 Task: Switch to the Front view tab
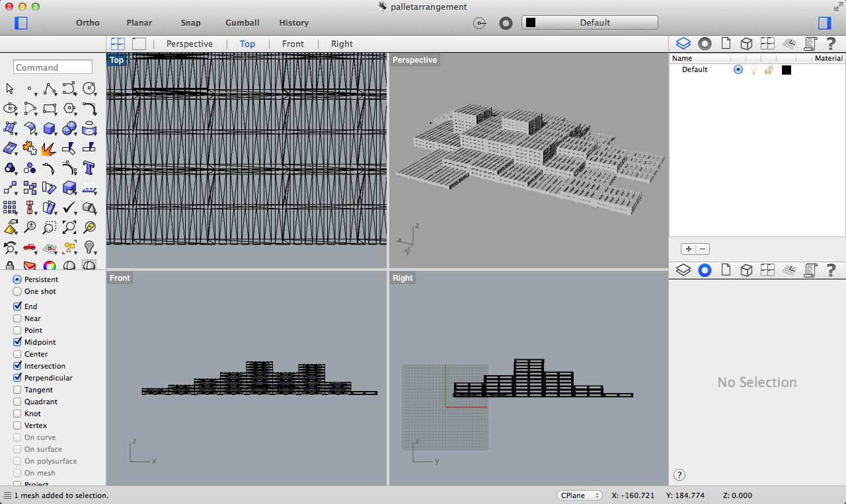click(x=293, y=44)
